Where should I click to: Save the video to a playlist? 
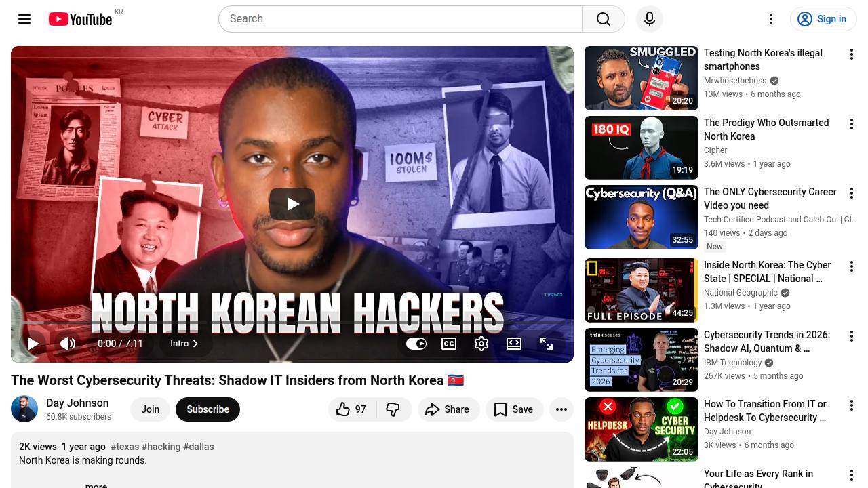pos(514,409)
